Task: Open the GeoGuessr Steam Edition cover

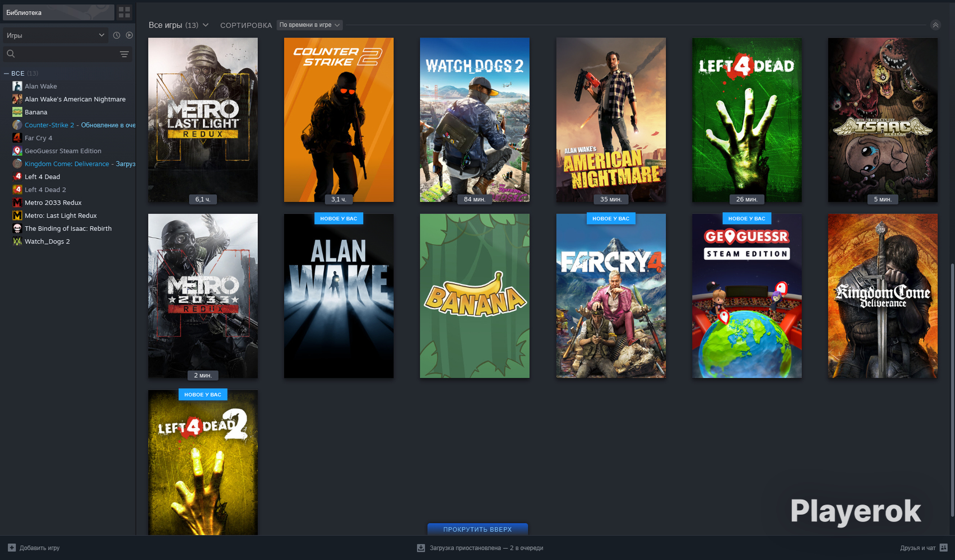Action: (747, 296)
